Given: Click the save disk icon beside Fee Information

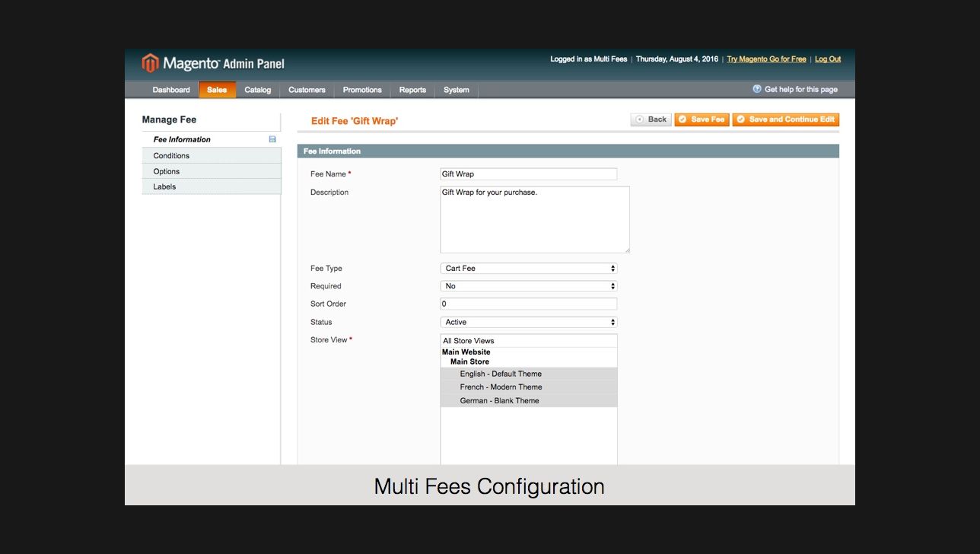Looking at the screenshot, I should (272, 139).
